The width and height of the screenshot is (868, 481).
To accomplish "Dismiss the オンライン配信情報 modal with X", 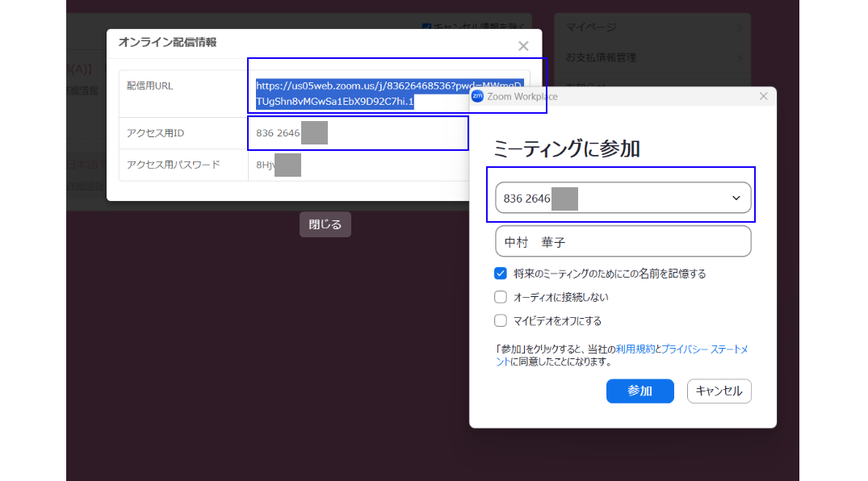I will pyautogui.click(x=523, y=46).
